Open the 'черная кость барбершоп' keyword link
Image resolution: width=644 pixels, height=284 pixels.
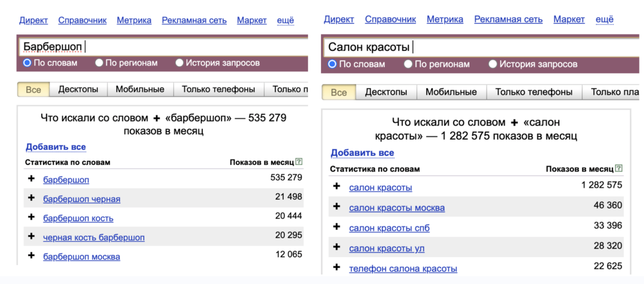coord(94,237)
